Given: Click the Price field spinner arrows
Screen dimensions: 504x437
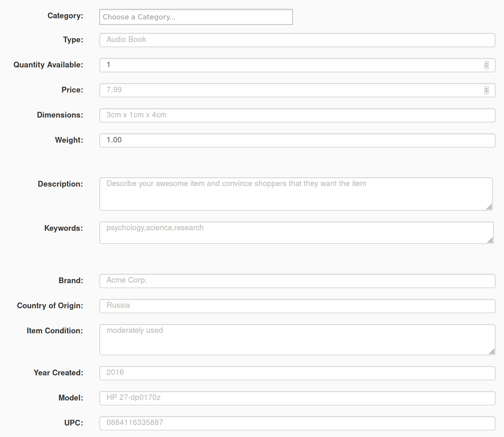Looking at the screenshot, I should (486, 90).
